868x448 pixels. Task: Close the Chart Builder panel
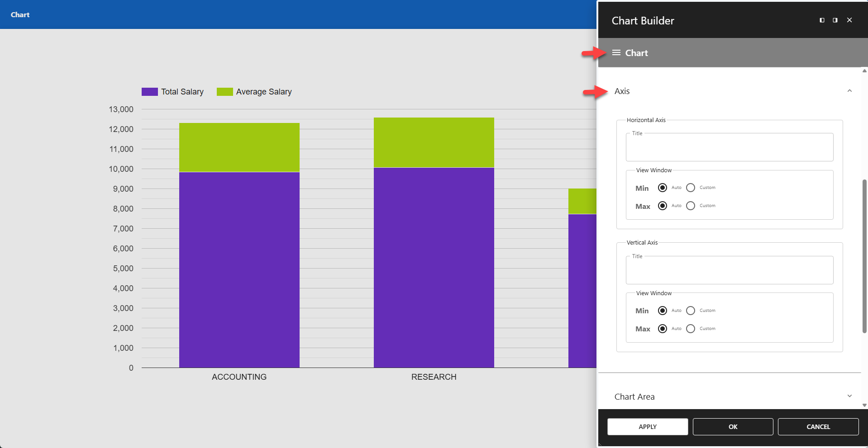849,20
